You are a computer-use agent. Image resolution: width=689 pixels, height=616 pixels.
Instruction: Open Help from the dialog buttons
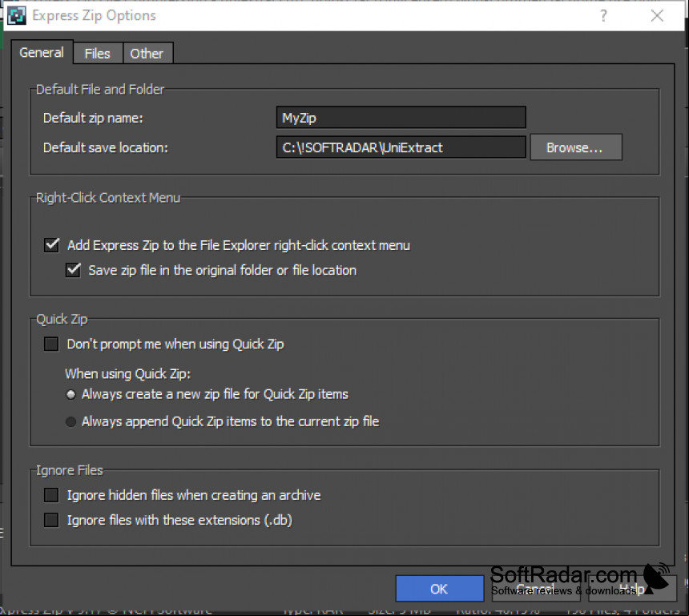632,589
